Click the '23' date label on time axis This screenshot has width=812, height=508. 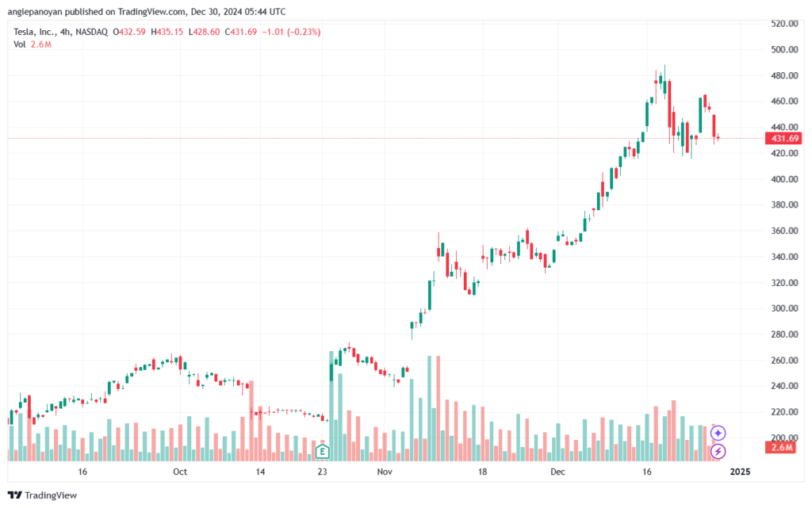tap(322, 472)
